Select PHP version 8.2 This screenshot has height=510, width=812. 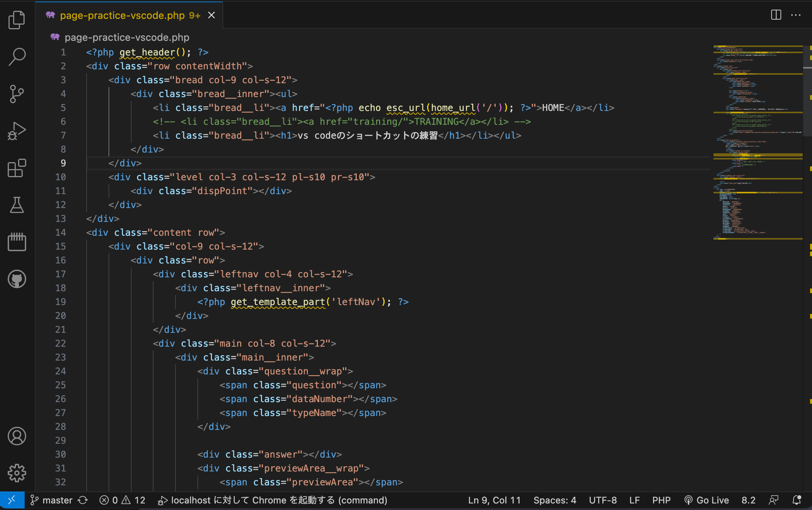pos(749,500)
